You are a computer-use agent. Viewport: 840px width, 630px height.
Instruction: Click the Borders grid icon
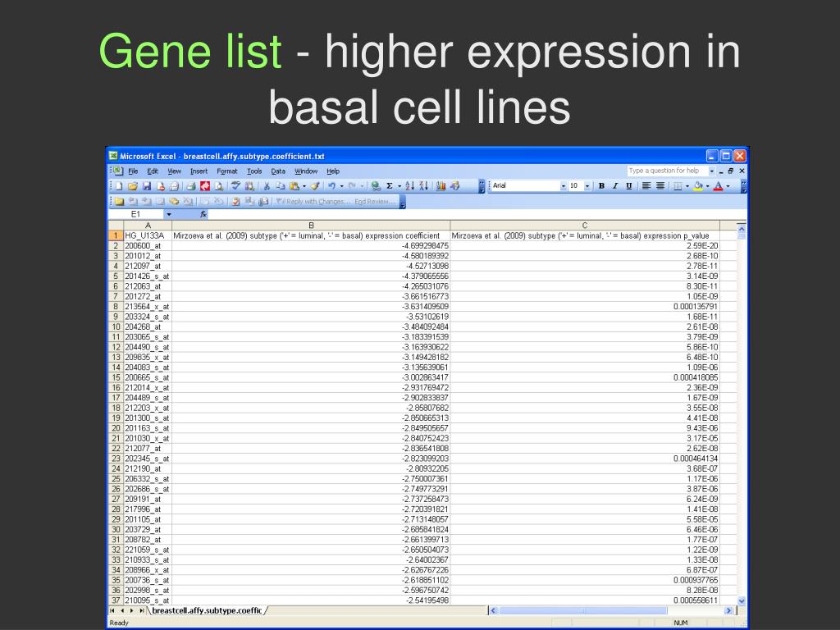click(x=678, y=186)
